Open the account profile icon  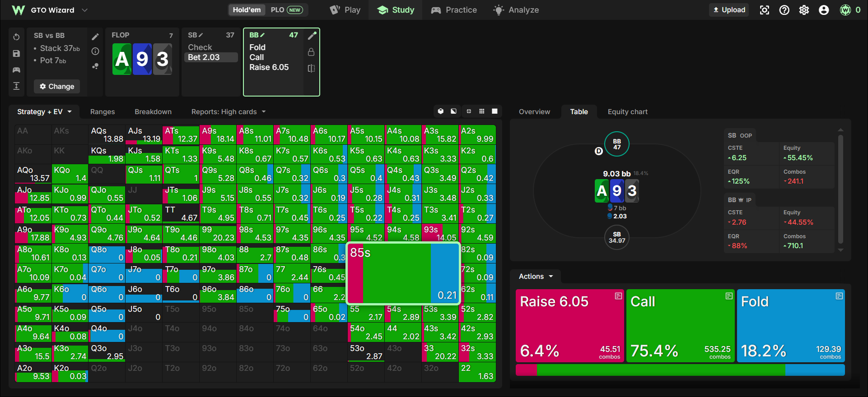coord(824,10)
